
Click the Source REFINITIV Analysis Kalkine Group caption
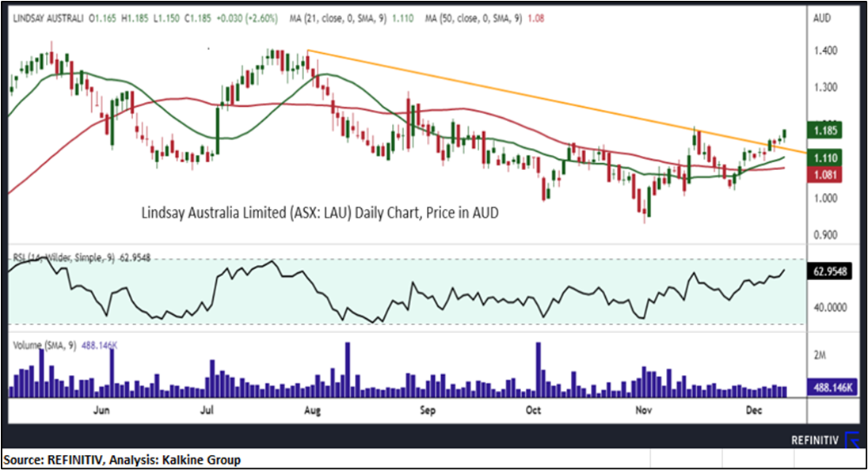tap(122, 460)
